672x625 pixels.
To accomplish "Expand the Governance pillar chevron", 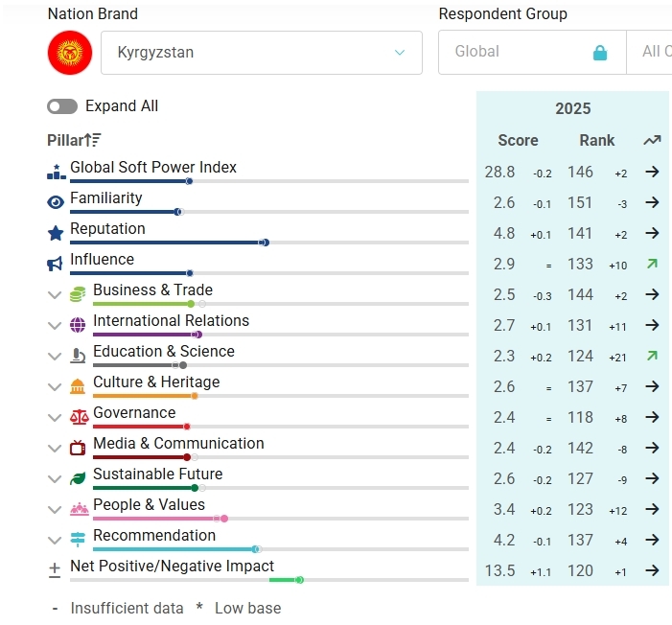I will point(55,418).
